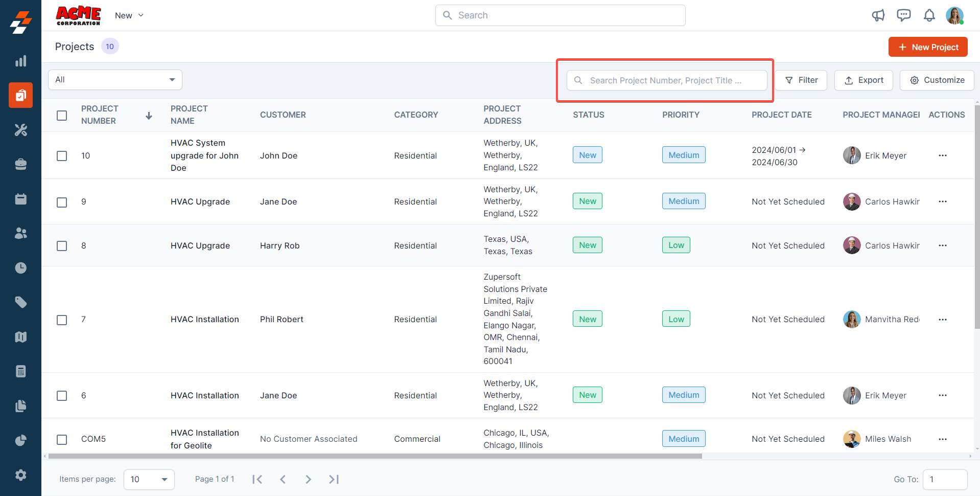This screenshot has height=496, width=980.
Task: Open the chat messages icon
Action: [x=903, y=15]
